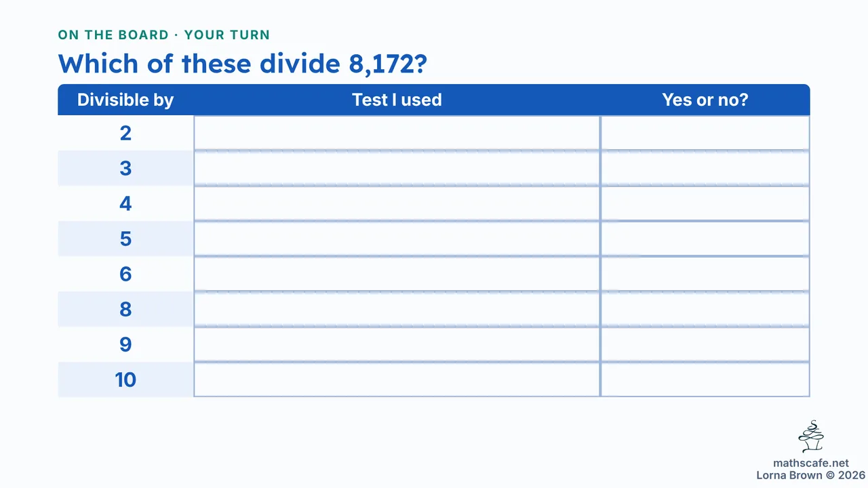The width and height of the screenshot is (868, 488).
Task: Focus the 'Test I used' box for 10
Action: (x=397, y=380)
